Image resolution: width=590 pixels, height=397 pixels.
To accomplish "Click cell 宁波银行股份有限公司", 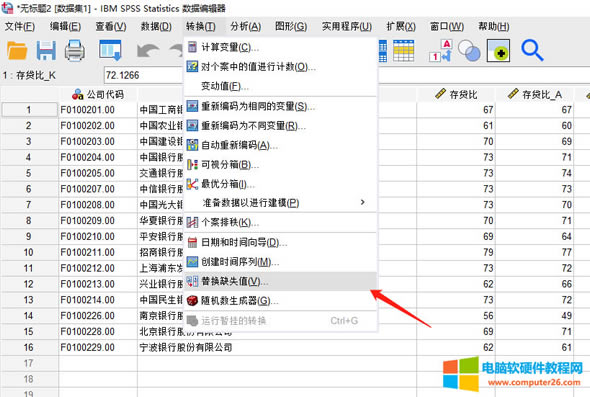I will [277, 347].
